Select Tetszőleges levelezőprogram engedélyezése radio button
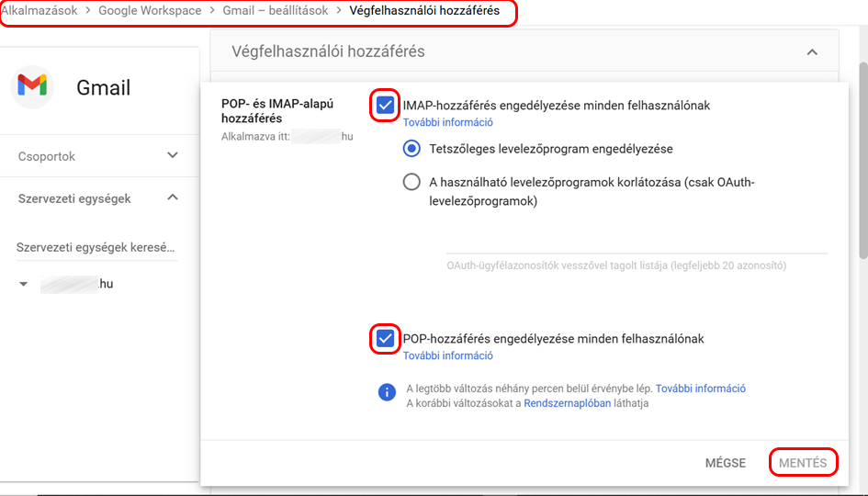The width and height of the screenshot is (868, 496). [x=412, y=149]
